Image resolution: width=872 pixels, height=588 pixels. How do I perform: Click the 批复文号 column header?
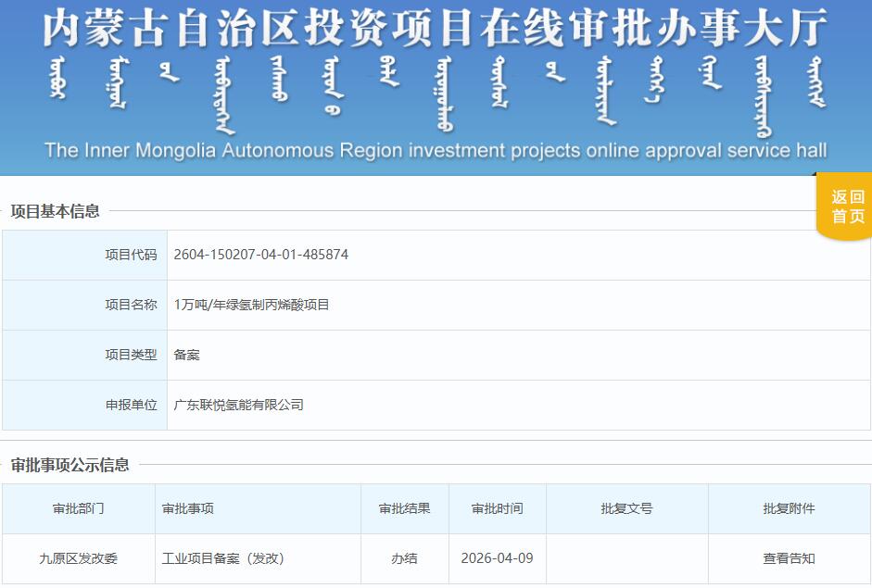[x=627, y=508]
